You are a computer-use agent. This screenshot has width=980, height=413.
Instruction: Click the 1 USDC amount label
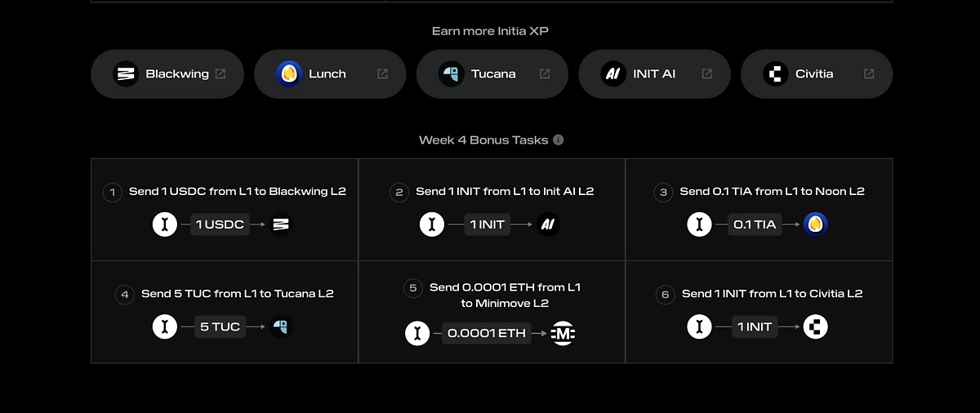[x=220, y=224]
